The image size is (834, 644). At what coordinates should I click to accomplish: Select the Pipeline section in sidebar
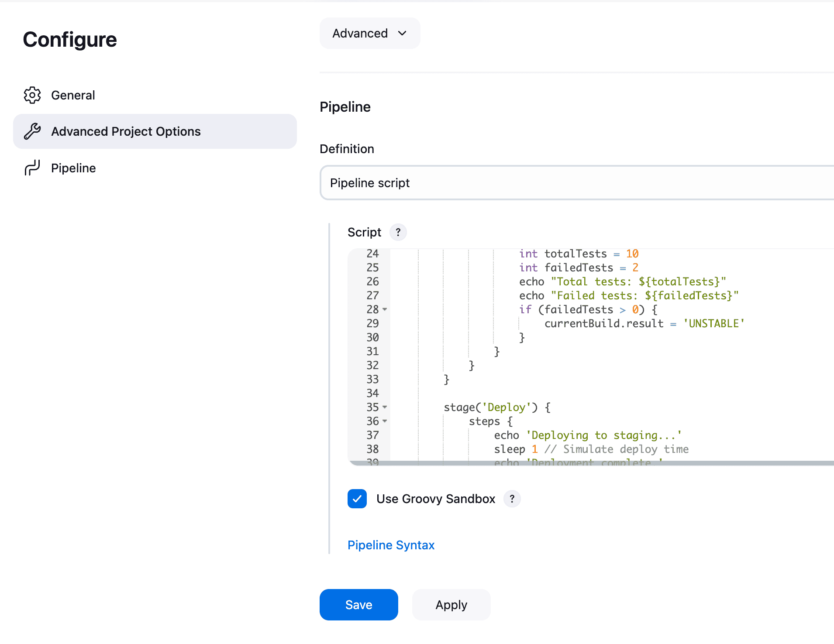tap(73, 168)
